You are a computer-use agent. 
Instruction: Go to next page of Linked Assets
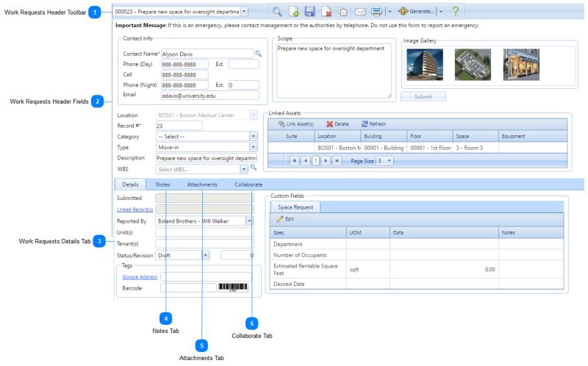tap(326, 161)
